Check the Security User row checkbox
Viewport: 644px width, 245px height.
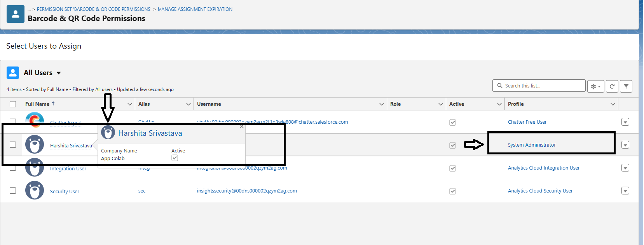(13, 191)
